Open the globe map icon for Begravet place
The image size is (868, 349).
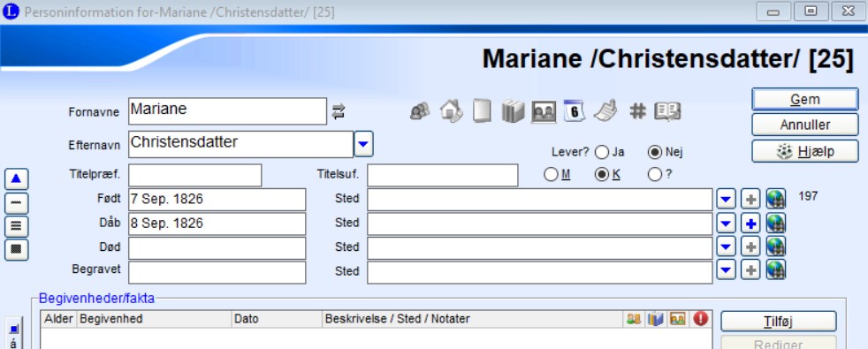[776, 270]
